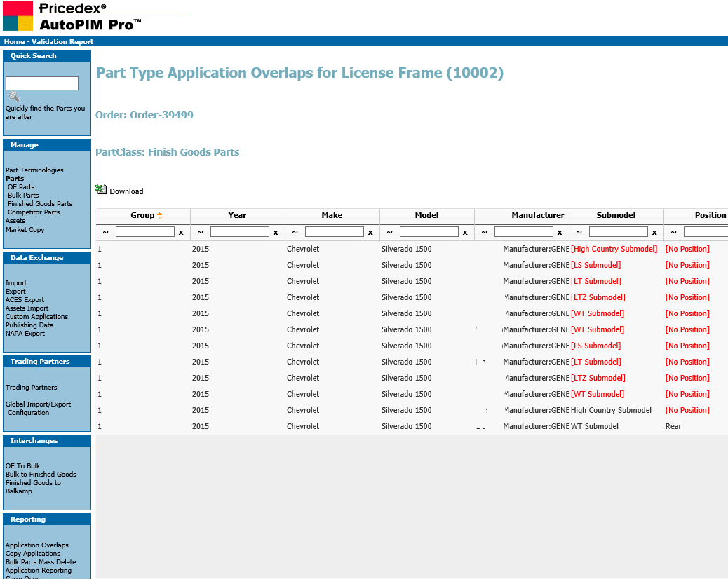This screenshot has width=728, height=579.
Task: Click the Quick Search magnifier icon
Action: [14, 97]
